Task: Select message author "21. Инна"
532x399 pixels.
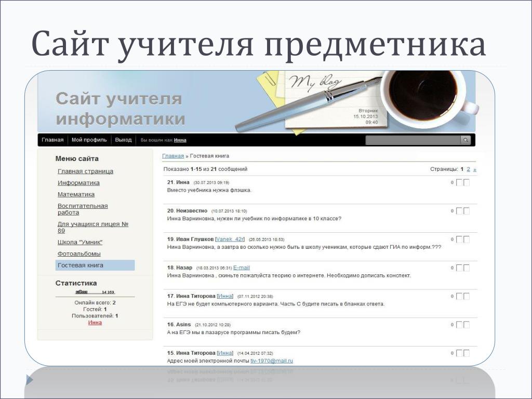Action: 178,182
